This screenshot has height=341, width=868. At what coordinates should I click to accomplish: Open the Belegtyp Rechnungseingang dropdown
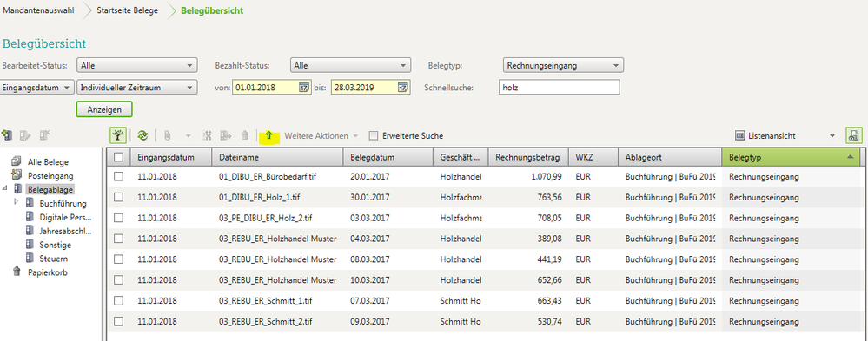pos(563,65)
